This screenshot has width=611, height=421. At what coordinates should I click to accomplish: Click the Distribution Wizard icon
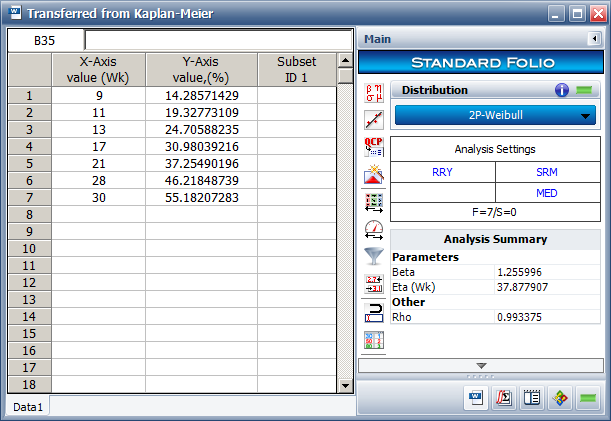tap(375, 174)
